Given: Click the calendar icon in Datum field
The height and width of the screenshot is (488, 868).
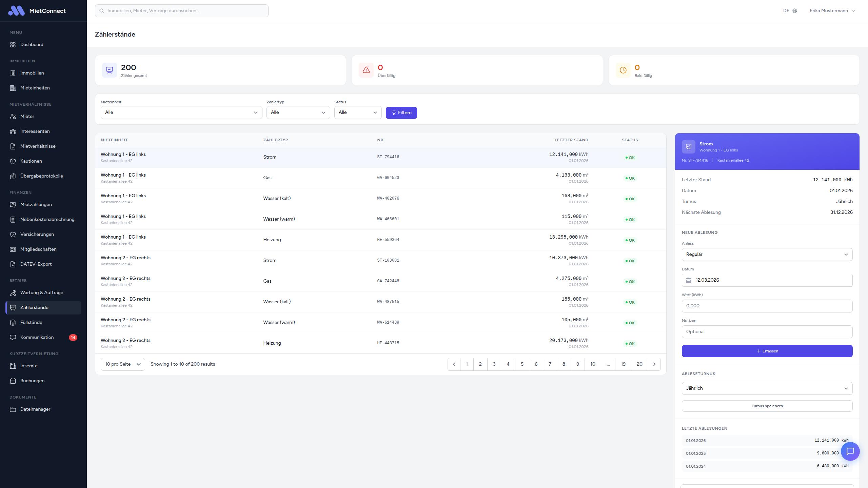Looking at the screenshot, I should (689, 280).
